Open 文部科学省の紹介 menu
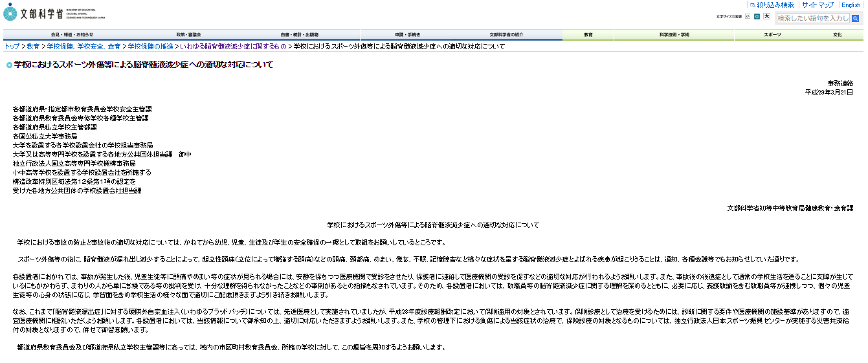 click(x=506, y=35)
